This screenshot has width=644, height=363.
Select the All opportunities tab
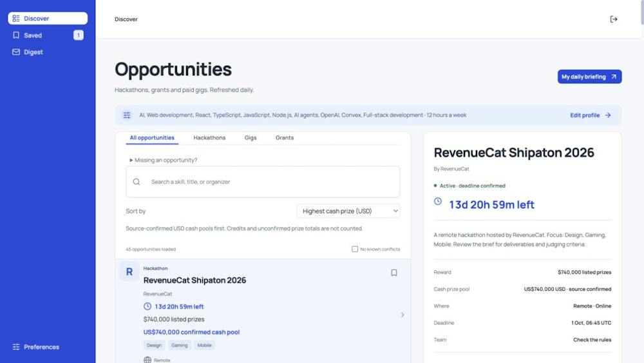152,138
